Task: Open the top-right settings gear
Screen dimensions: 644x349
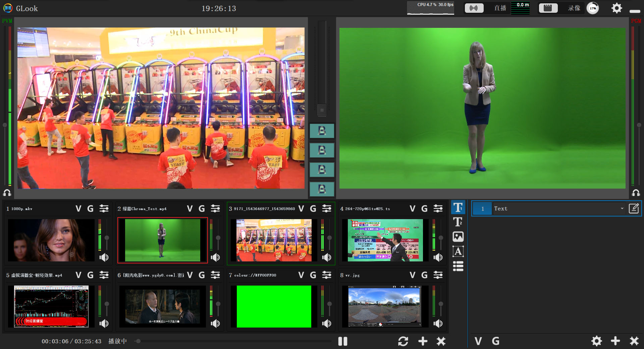Action: tap(616, 8)
